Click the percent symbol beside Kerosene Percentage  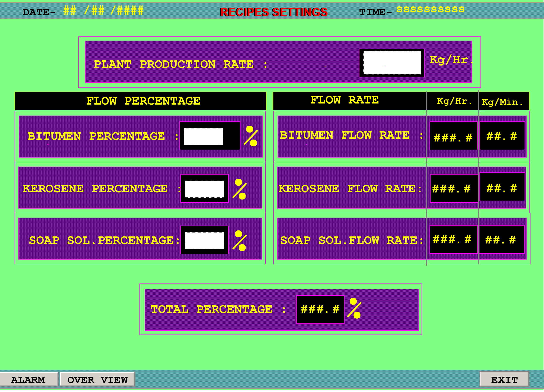click(x=240, y=189)
